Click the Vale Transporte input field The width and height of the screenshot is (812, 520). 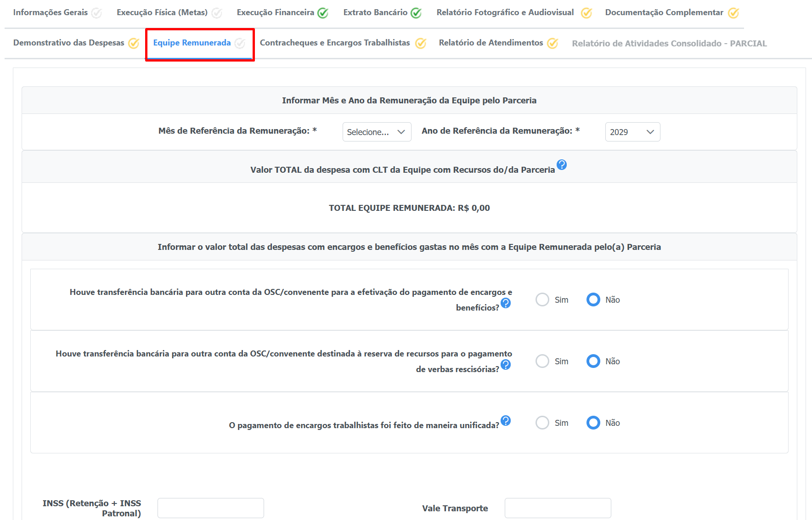point(558,508)
